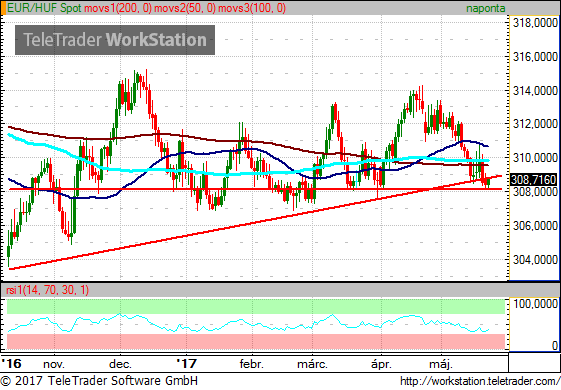
Task: Click the '16 year axis label
Action: (11, 364)
